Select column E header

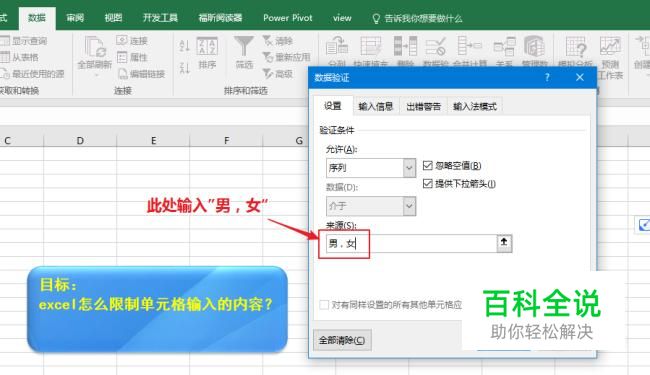[153, 141]
